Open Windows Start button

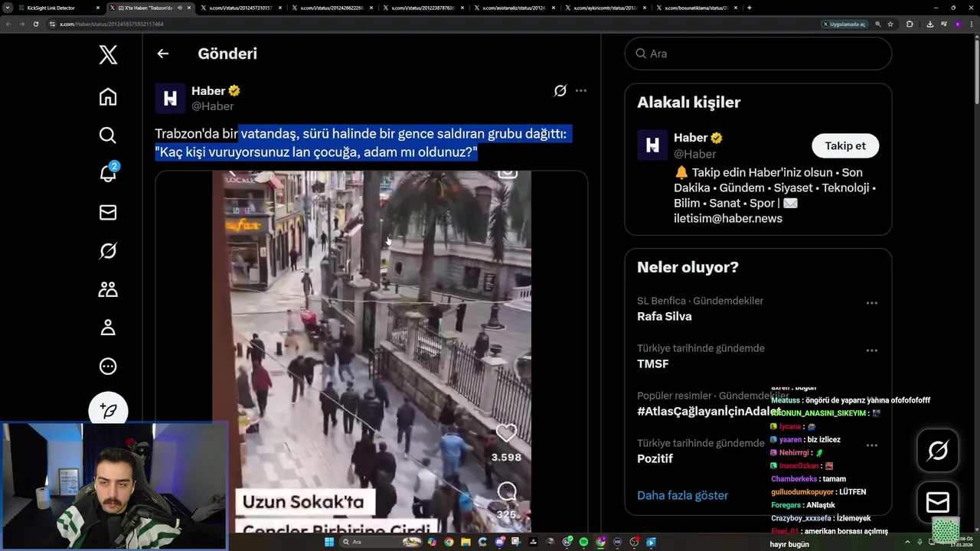point(329,542)
